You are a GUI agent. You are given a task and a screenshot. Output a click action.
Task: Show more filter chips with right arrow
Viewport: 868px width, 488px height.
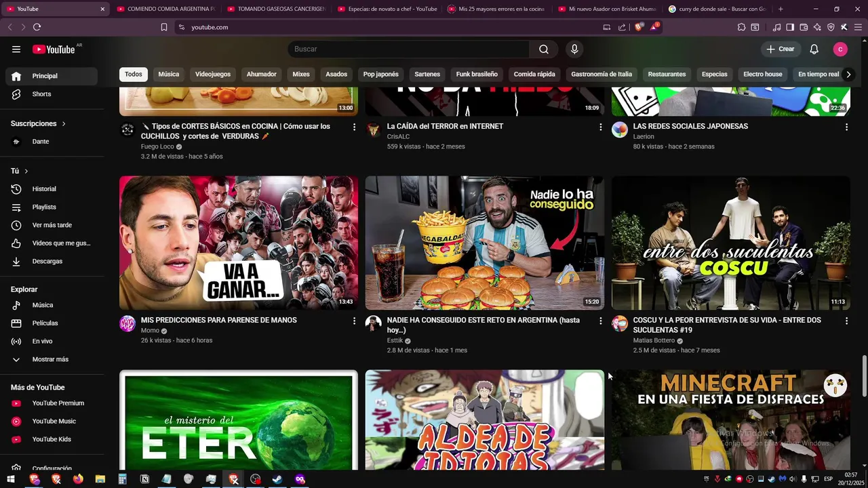tap(848, 75)
